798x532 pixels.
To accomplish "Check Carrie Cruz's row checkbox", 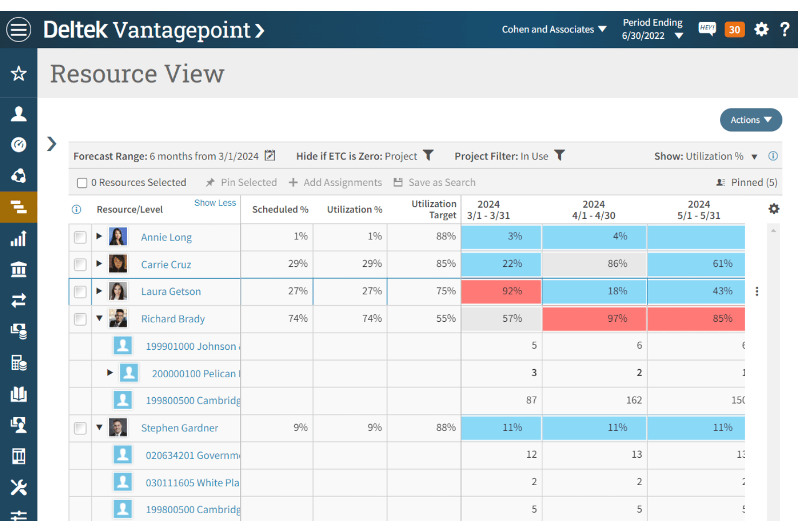I will pyautogui.click(x=80, y=264).
